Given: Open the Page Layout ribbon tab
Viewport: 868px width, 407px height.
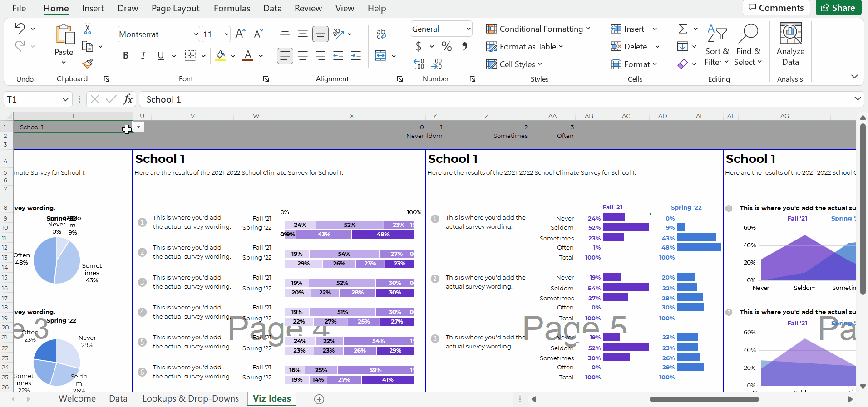Looking at the screenshot, I should point(175,8).
